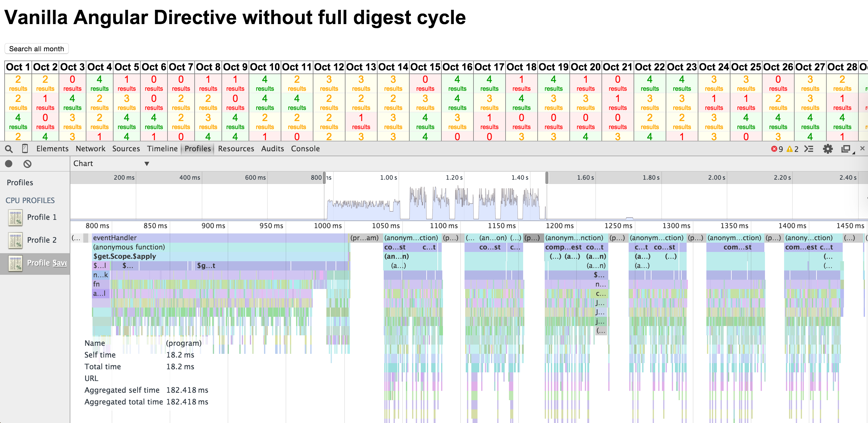Select Profile 1 in sidebar
This screenshot has width=868, height=423.
click(41, 217)
